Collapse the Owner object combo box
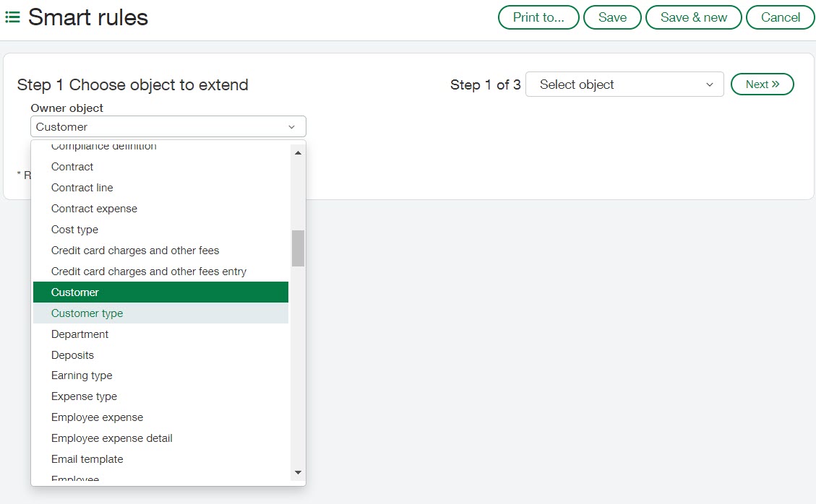Image resolution: width=816 pixels, height=504 pixels. point(168,127)
